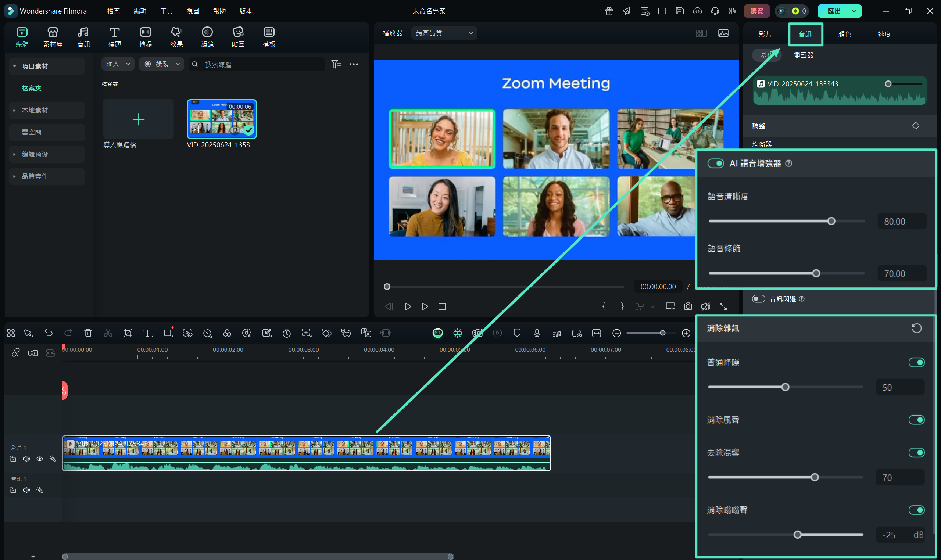Toggle visibility eye of 影片 1 track

point(40,459)
